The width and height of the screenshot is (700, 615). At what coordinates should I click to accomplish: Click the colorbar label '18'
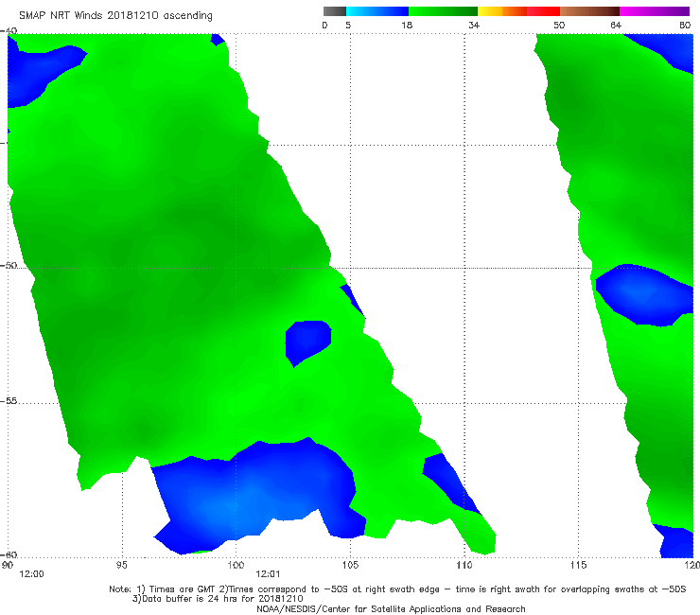click(407, 25)
